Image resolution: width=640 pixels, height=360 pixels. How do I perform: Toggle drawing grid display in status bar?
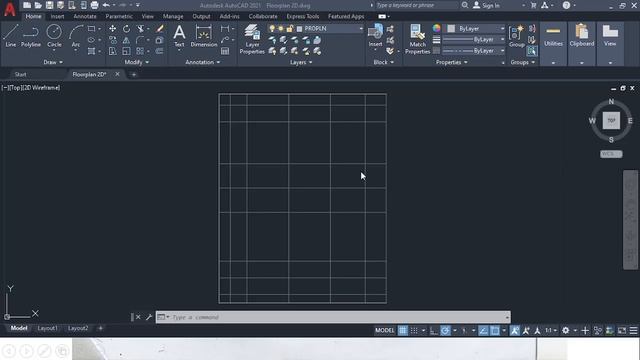point(403,330)
